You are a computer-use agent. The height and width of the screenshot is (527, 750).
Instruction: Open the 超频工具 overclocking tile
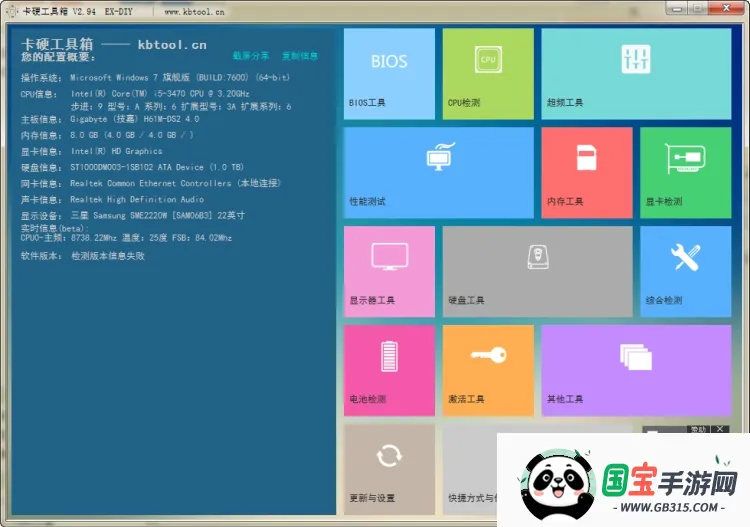coord(636,74)
